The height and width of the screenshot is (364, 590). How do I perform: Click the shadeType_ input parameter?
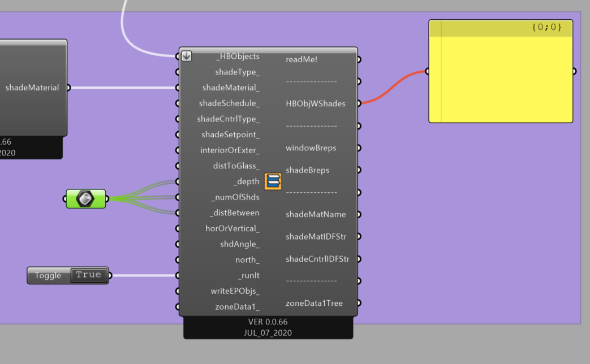[x=237, y=72]
